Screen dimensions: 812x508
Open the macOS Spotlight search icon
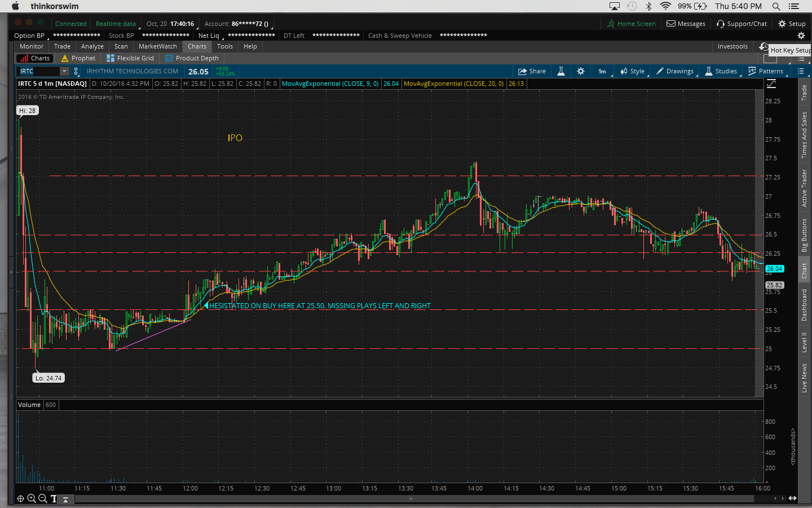(776, 6)
